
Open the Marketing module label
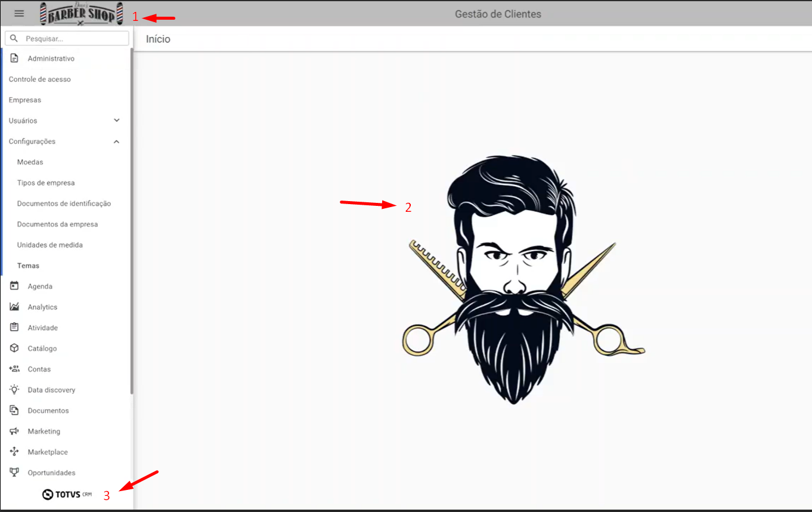pyautogui.click(x=44, y=431)
